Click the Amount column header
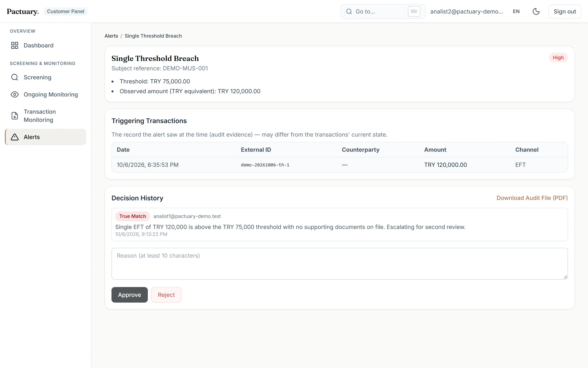 (435, 150)
